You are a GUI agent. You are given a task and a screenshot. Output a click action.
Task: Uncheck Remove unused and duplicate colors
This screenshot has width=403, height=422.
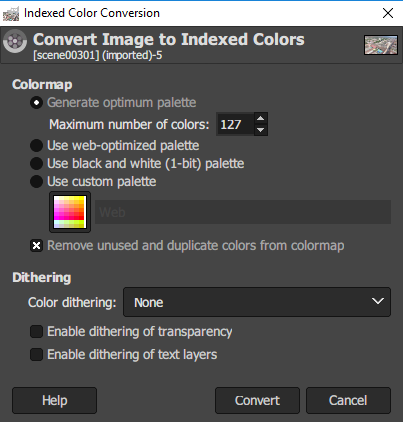(x=36, y=246)
